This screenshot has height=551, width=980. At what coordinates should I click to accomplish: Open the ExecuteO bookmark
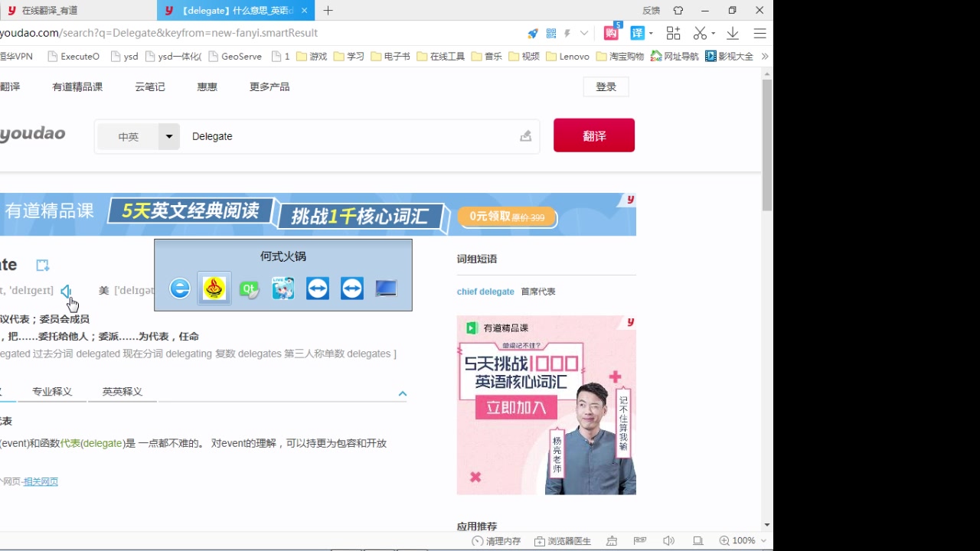pyautogui.click(x=73, y=56)
